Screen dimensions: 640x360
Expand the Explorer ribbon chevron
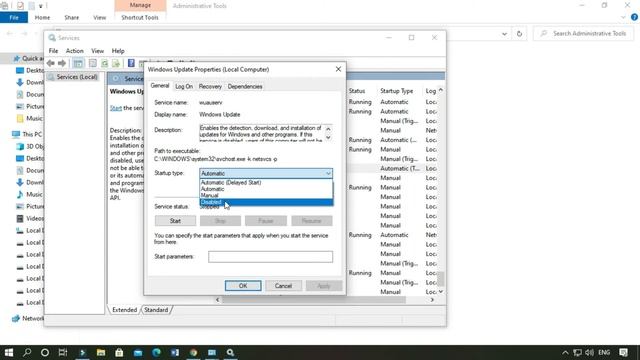click(623, 17)
